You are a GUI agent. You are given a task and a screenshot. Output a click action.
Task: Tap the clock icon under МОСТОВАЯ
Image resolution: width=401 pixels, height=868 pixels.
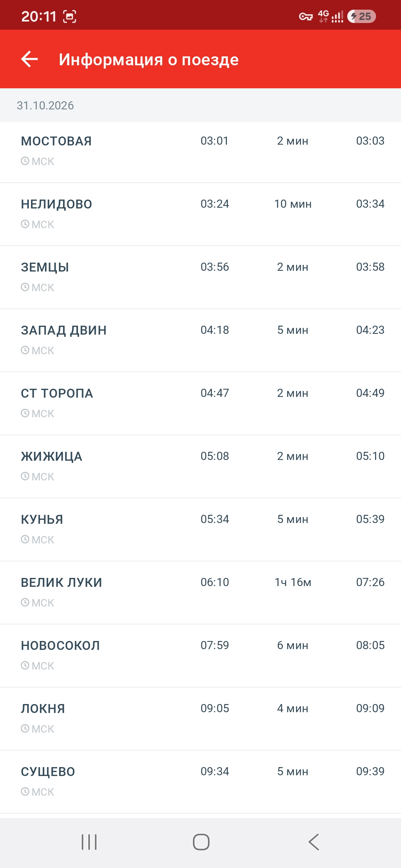tap(25, 161)
